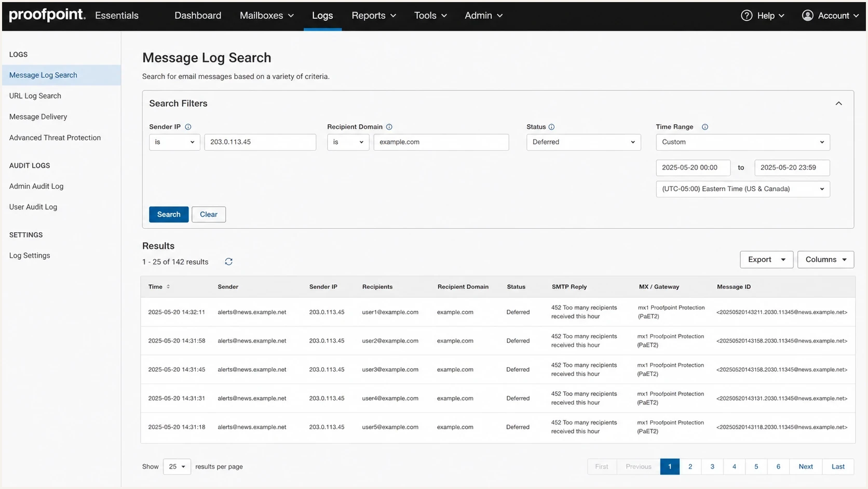Click the Time Range info icon
This screenshot has height=489, width=868.
705,127
